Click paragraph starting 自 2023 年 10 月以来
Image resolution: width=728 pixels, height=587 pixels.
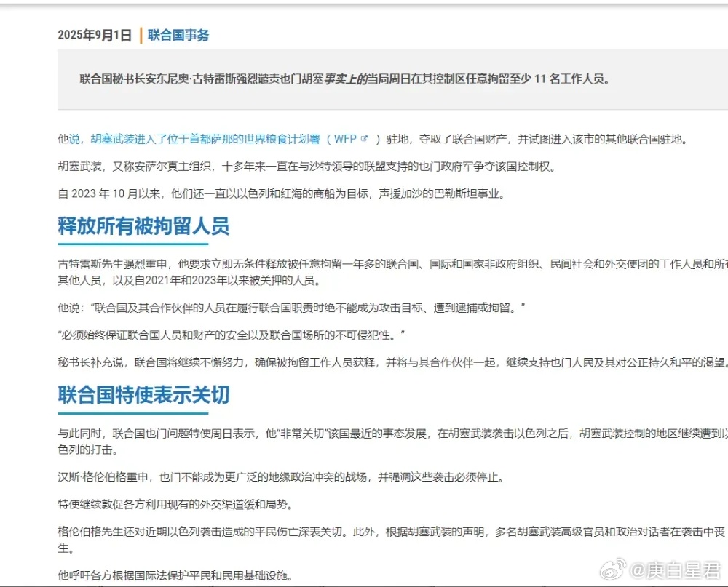[282, 193]
